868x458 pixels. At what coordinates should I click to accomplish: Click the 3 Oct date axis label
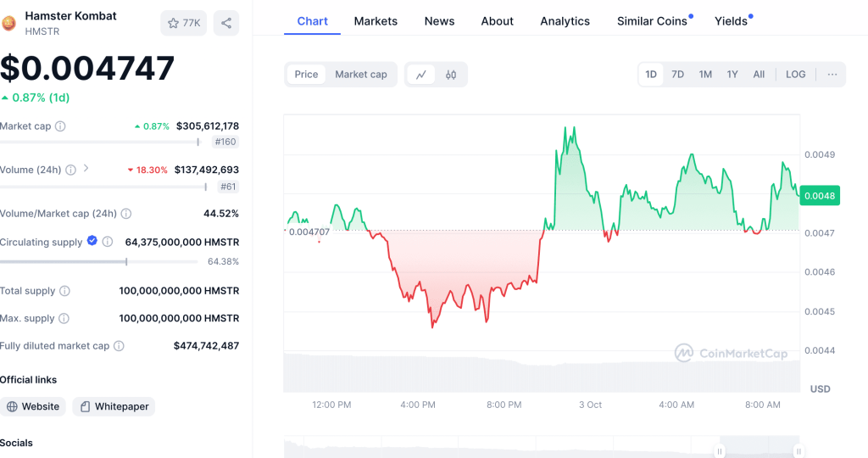pos(590,405)
